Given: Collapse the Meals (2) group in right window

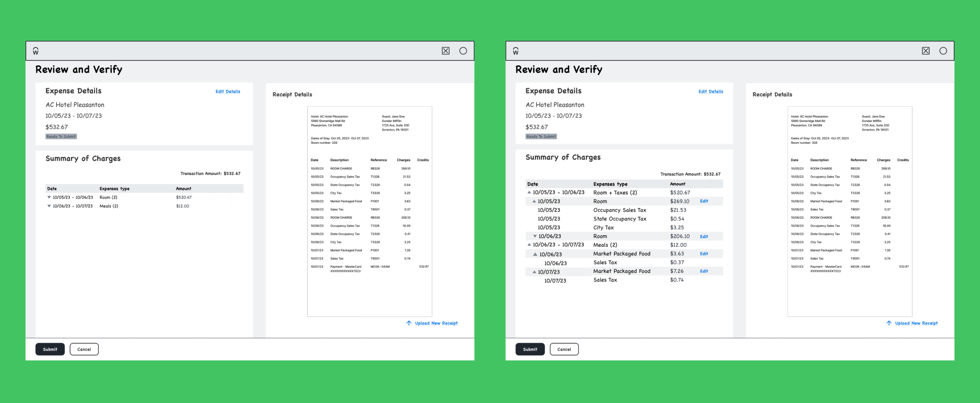Looking at the screenshot, I should pyautogui.click(x=529, y=245).
